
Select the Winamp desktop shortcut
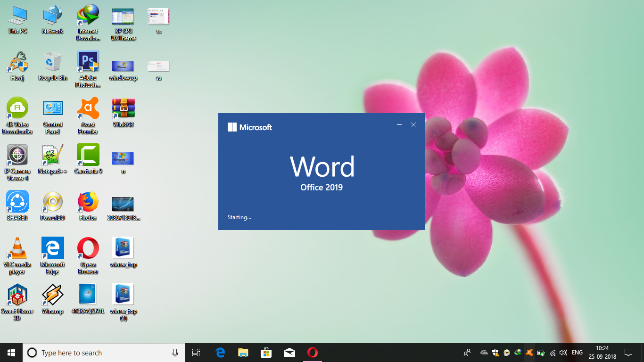53,299
